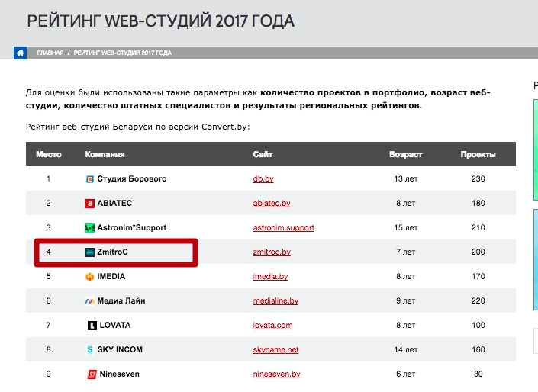This screenshot has height=392, width=538.
Task: Click the SKY INCOM letter S icon
Action: pyautogui.click(x=89, y=349)
